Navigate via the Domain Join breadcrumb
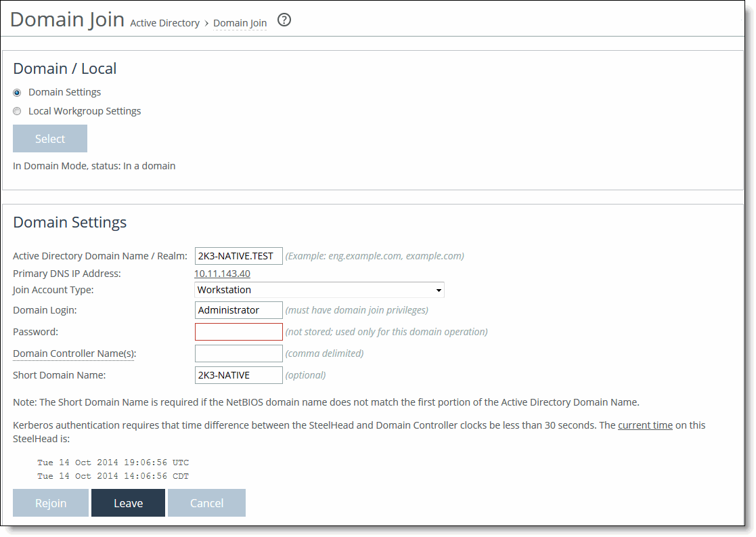 (240, 22)
